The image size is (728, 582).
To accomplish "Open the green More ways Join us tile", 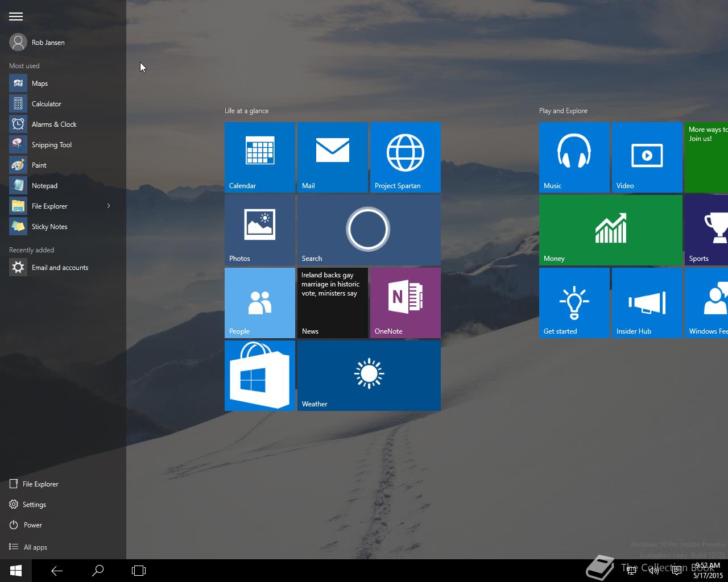I will [x=706, y=157].
